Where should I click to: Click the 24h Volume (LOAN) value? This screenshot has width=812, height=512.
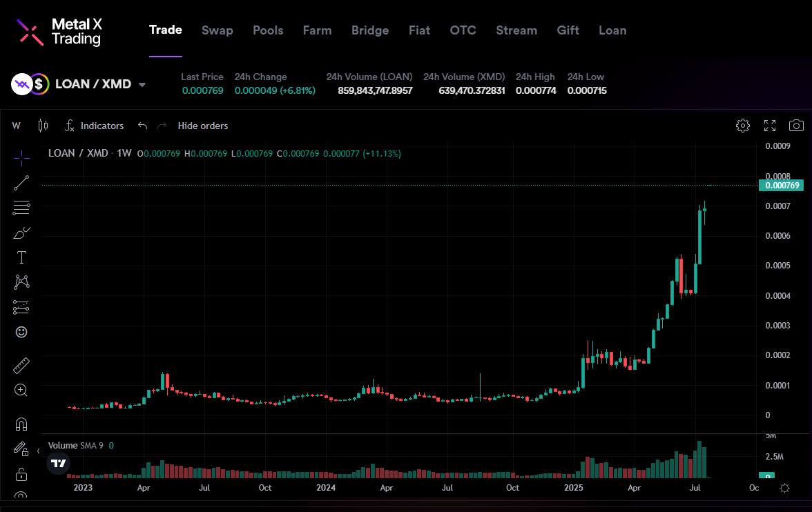(x=375, y=90)
